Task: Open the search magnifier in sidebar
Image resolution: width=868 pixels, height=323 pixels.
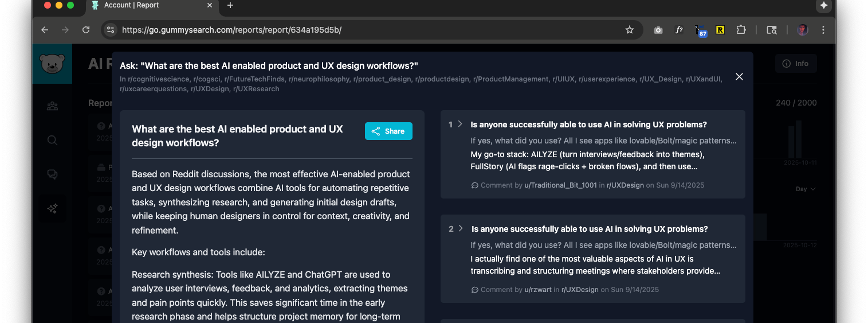Action: (52, 140)
